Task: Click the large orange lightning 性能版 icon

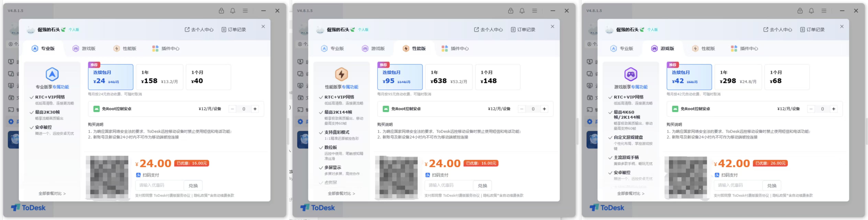Action: point(341,74)
